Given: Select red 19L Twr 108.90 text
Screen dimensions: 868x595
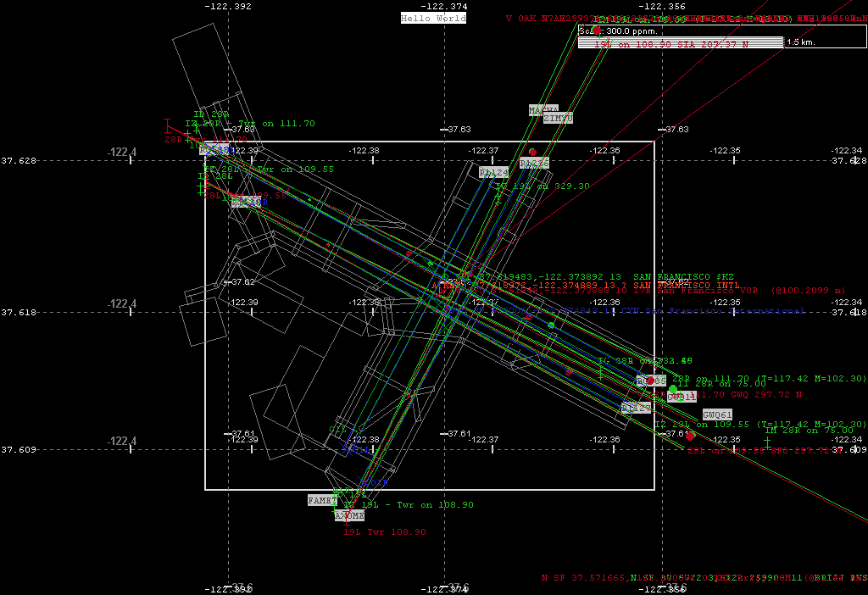Looking at the screenshot, I should tap(384, 532).
